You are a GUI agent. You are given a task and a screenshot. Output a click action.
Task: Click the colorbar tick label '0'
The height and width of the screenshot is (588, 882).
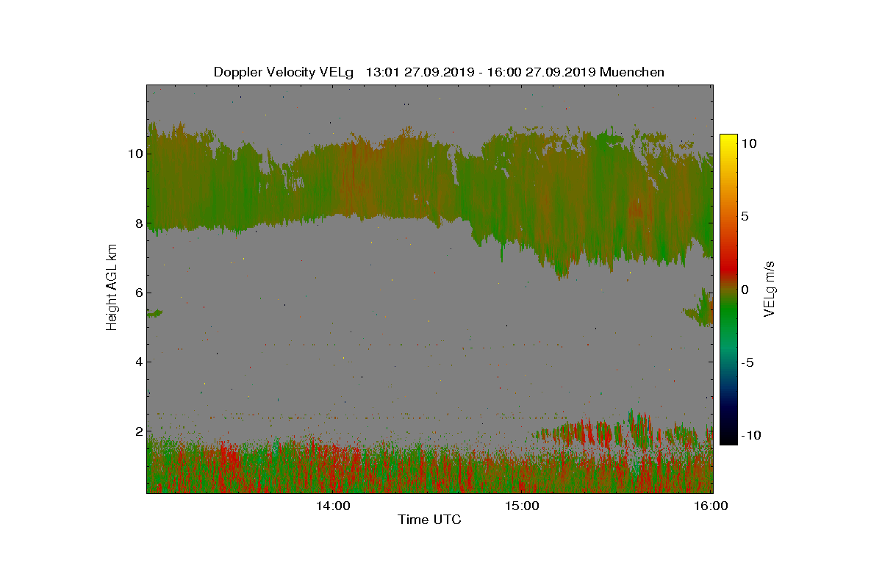(745, 290)
